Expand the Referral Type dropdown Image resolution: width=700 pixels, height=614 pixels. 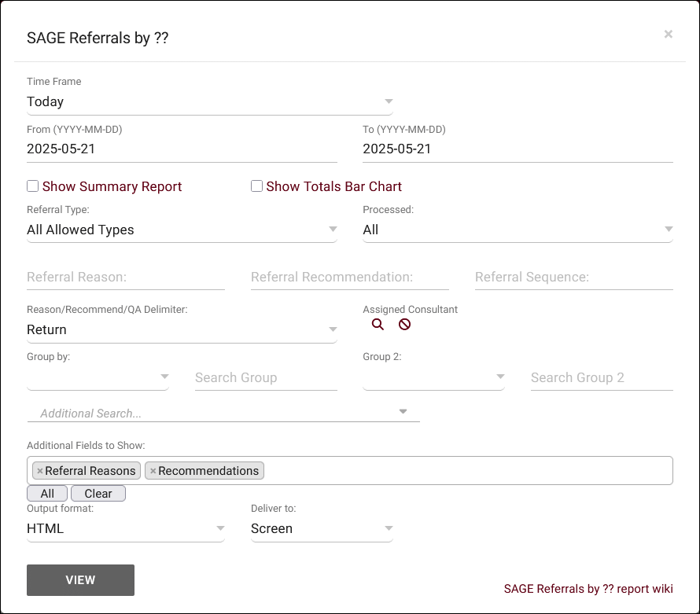[182, 230]
